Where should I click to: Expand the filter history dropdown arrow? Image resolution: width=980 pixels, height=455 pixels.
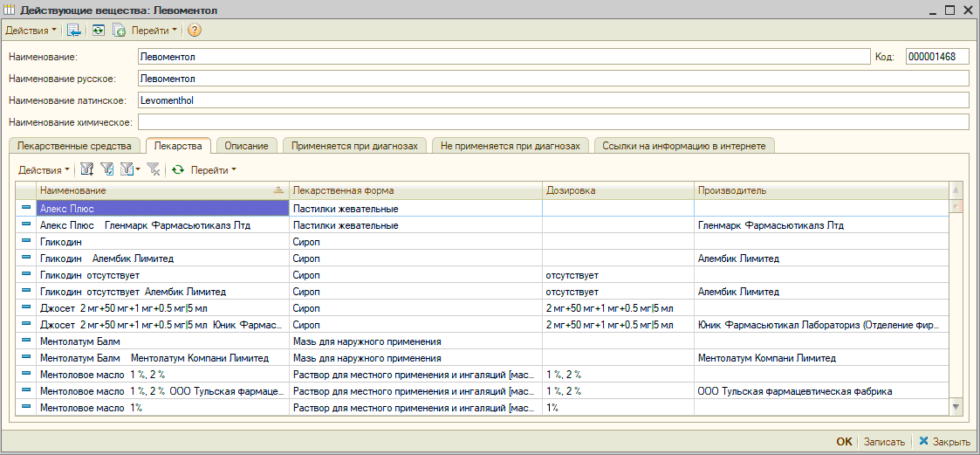pos(138,169)
